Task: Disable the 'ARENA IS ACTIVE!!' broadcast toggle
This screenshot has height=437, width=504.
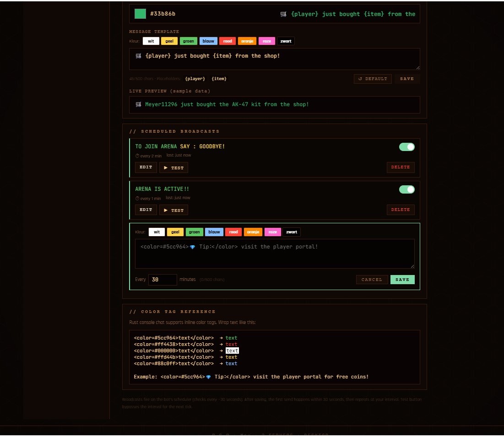Action: click(x=407, y=189)
